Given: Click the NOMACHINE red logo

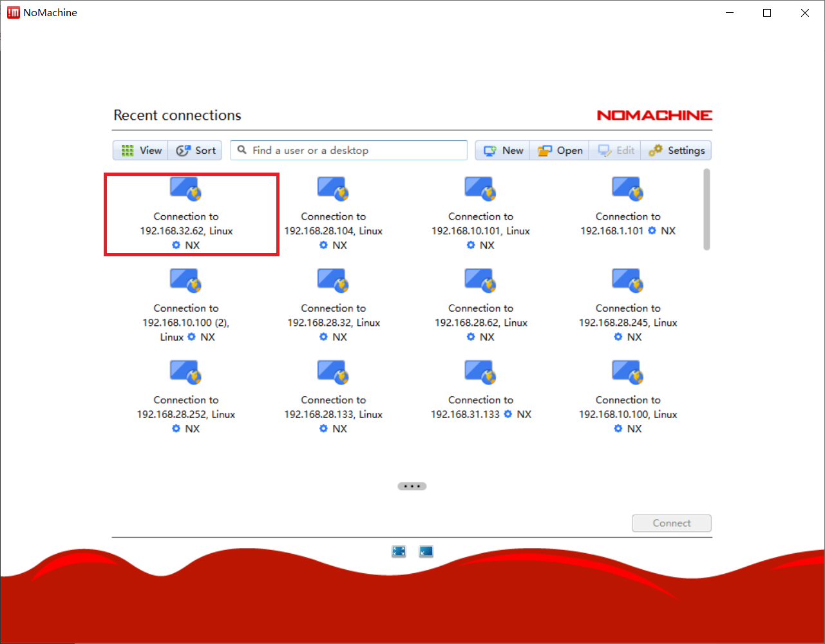Looking at the screenshot, I should click(x=654, y=115).
